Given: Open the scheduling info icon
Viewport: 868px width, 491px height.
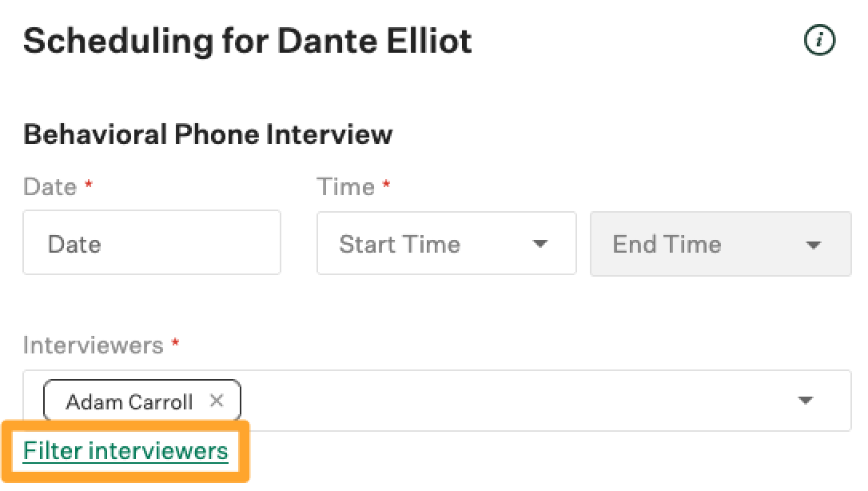Looking at the screenshot, I should point(819,40).
